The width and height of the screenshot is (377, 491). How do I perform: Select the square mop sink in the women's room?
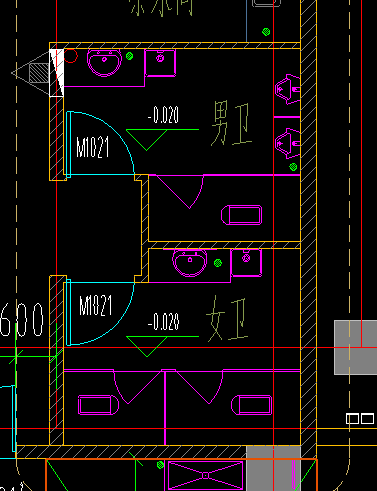coord(246,263)
